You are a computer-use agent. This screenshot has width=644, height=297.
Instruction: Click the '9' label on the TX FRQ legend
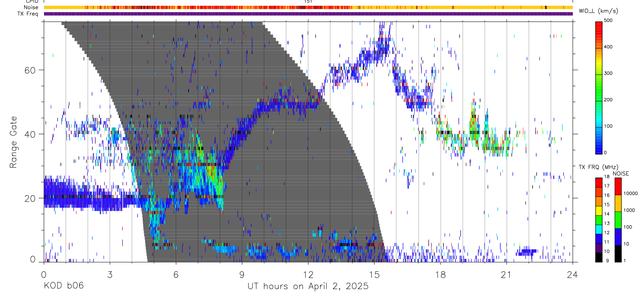607,261
